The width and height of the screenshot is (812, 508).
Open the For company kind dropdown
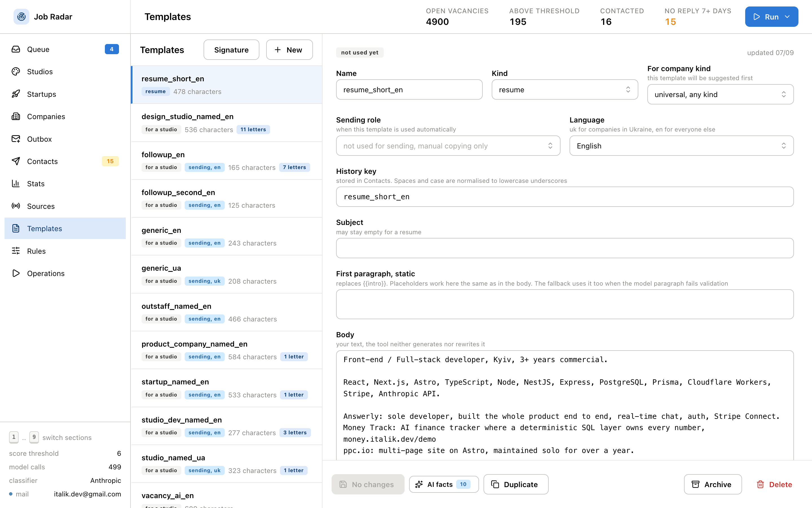point(720,95)
